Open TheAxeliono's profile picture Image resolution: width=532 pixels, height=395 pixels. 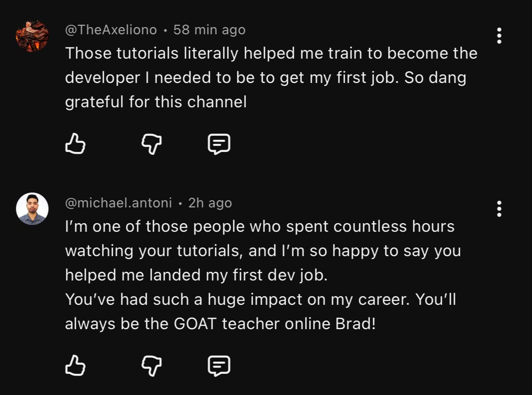click(x=32, y=36)
